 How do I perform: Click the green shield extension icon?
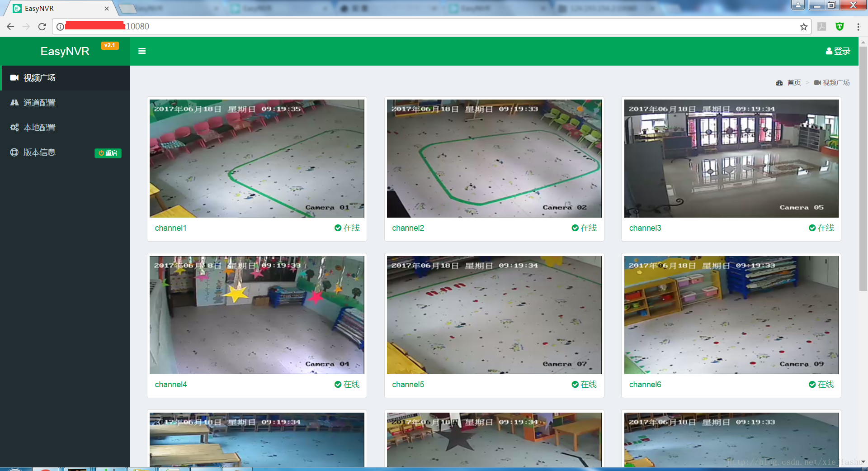click(840, 27)
